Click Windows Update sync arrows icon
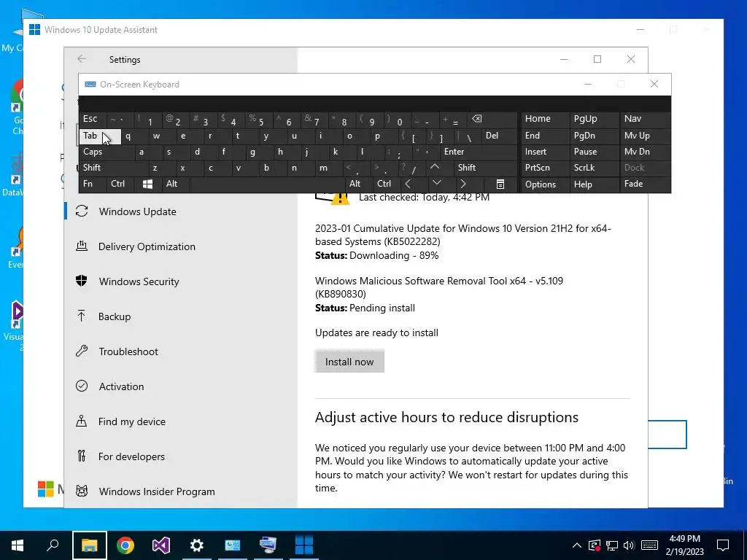Viewport: 747px width, 560px height. (82, 211)
